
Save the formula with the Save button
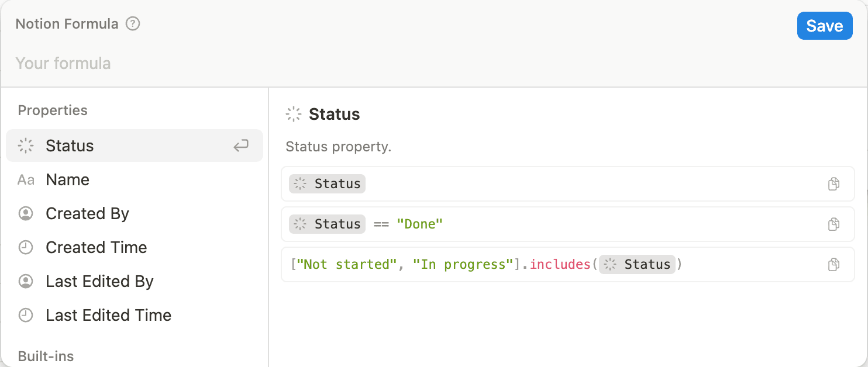click(824, 26)
